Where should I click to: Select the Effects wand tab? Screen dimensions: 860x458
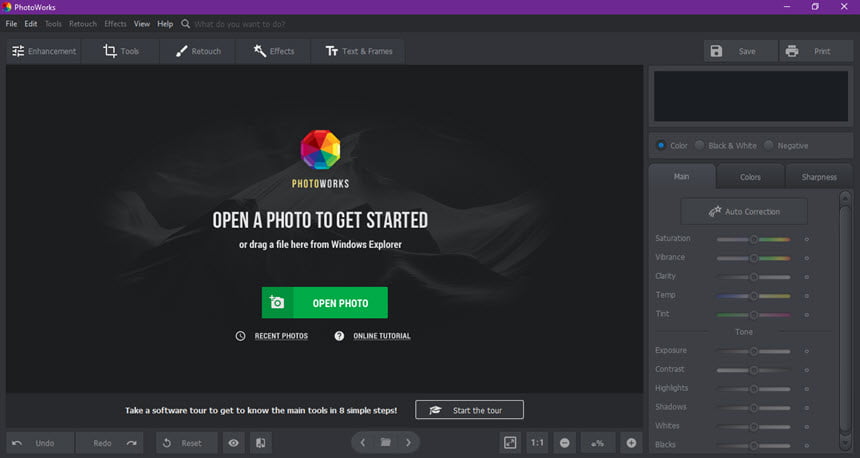tap(274, 51)
